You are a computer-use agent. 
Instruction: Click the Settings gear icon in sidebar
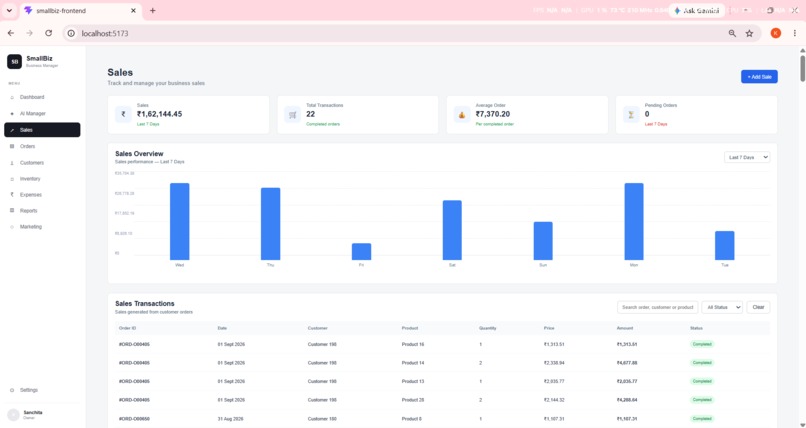[x=12, y=390]
